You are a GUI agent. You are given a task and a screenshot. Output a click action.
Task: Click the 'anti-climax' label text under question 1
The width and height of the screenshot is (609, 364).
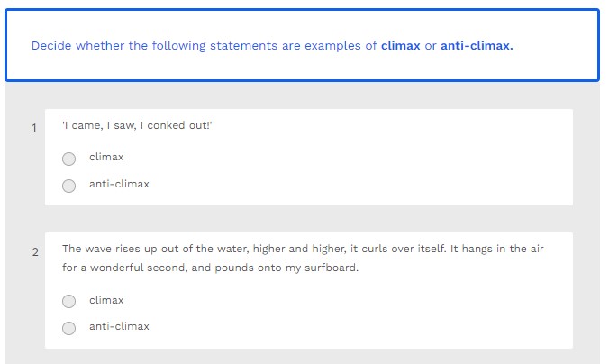tap(119, 185)
